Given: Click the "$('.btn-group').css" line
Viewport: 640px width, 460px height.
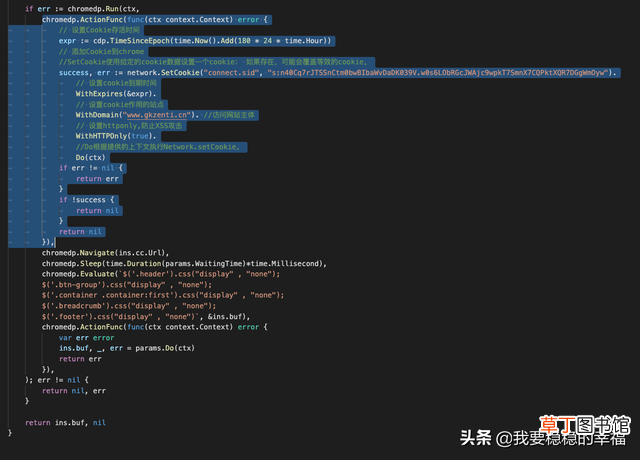Looking at the screenshot, I should (x=127, y=285).
